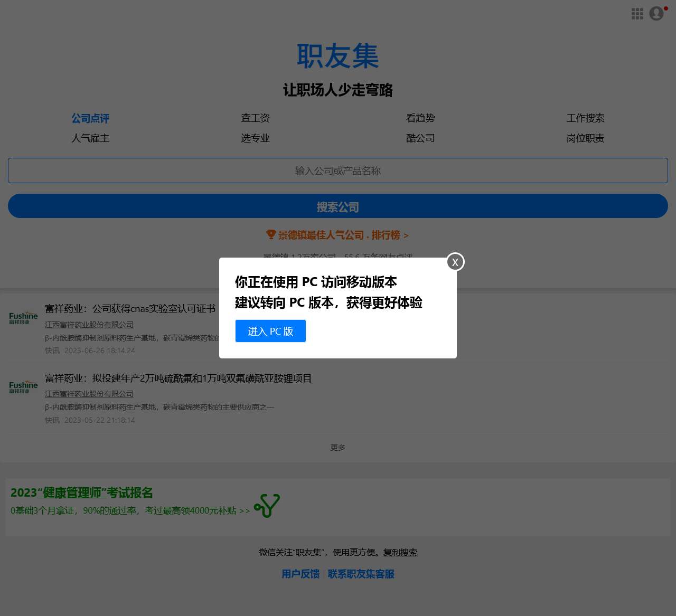Close the PC version suggestion dialog
This screenshot has width=676, height=616.
coord(455,262)
